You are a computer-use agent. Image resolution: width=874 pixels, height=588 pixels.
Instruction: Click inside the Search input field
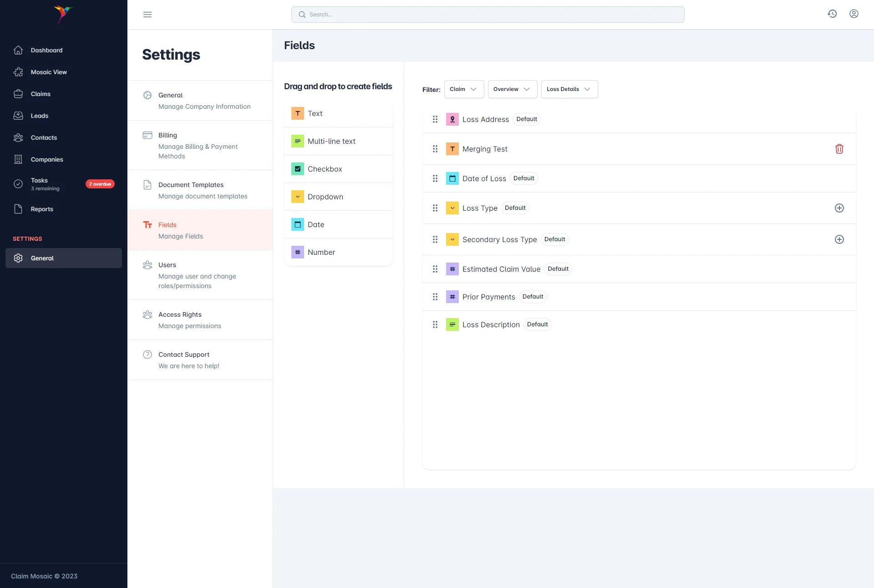coord(487,14)
